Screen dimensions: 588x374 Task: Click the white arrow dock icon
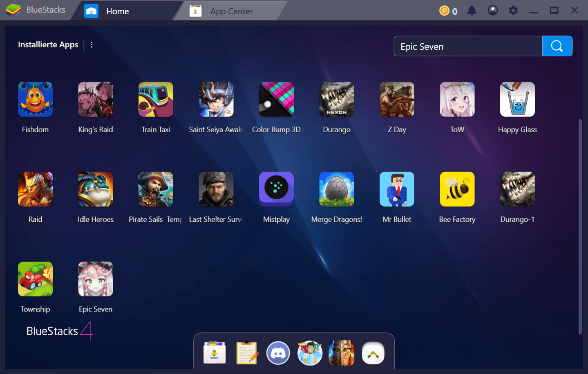[x=373, y=353]
